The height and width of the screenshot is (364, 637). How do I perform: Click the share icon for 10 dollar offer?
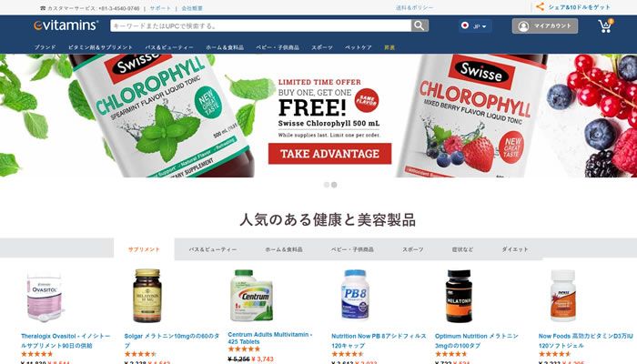(540, 6)
